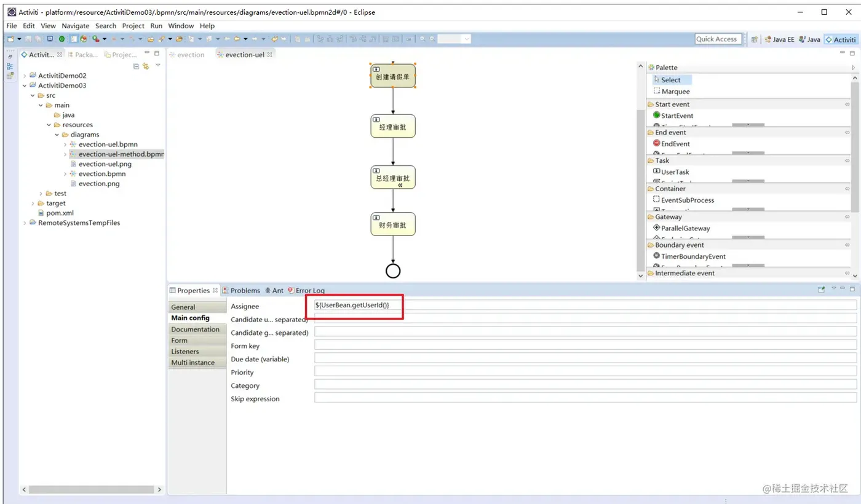Viewport: 861px width, 504px height.
Task: Expand RemoteSystemsTempFiles node
Action: pyautogui.click(x=25, y=223)
